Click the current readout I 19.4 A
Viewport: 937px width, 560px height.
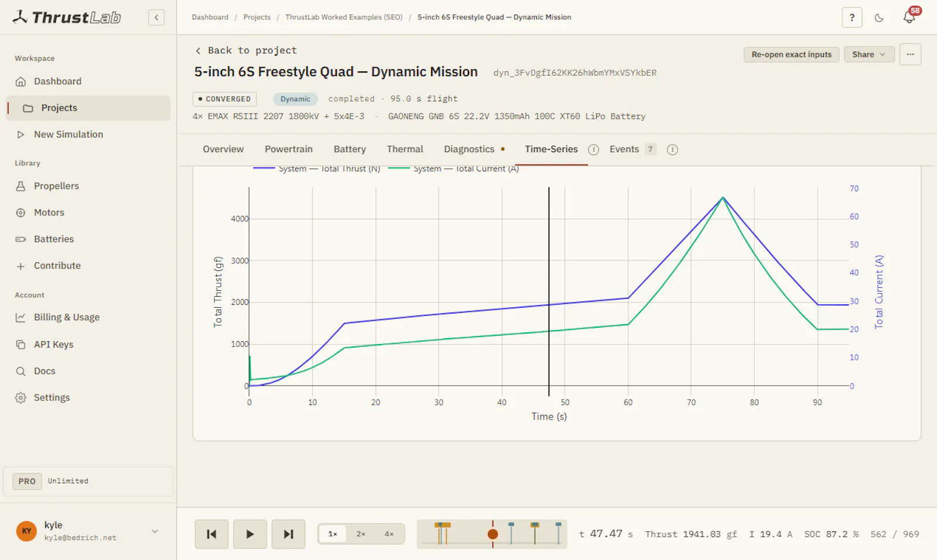pos(771,534)
